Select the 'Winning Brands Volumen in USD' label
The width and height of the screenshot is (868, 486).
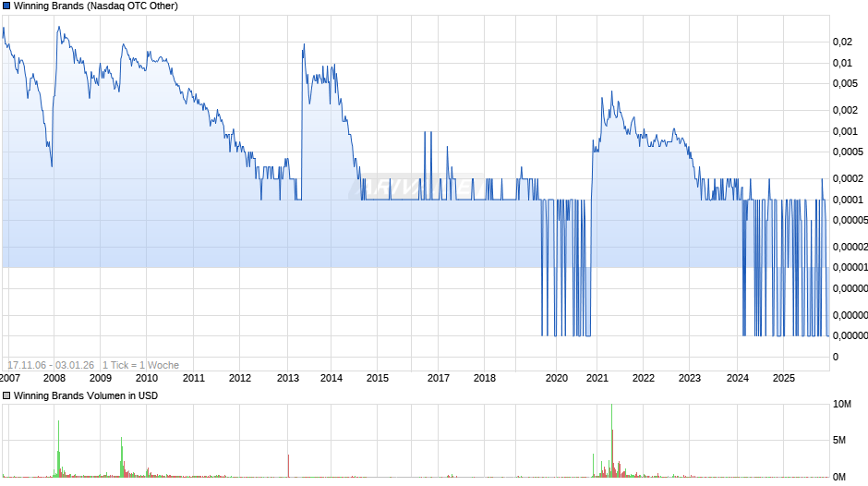[x=86, y=395]
